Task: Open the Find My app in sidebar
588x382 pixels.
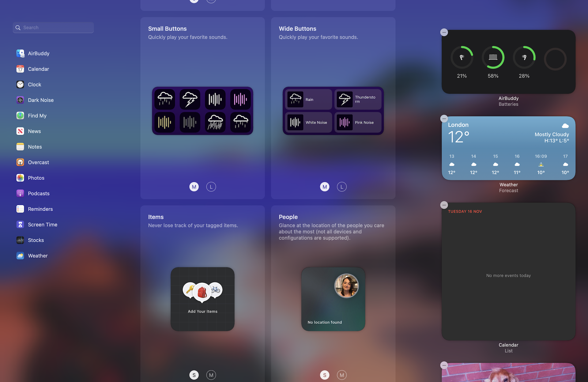Action: pos(37,115)
